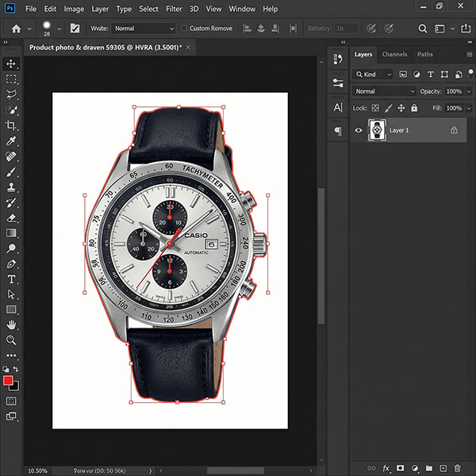Open the layer blend mode Normal dropdown

click(385, 91)
